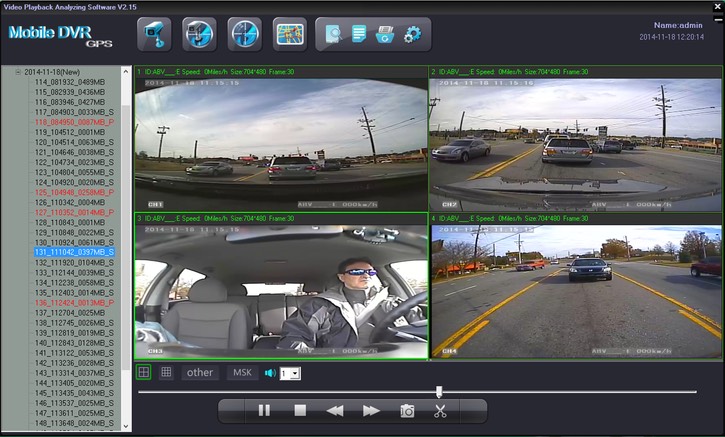The width and height of the screenshot is (725, 437).
Task: Click the MSK button
Action: tap(242, 373)
